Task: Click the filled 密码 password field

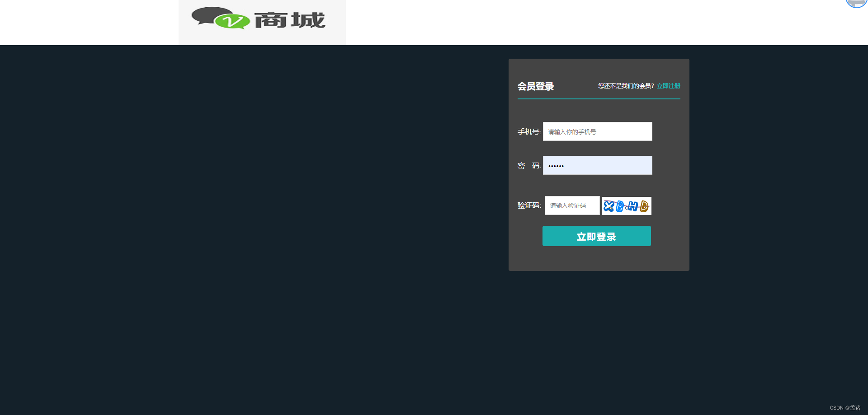Action: 597,165
